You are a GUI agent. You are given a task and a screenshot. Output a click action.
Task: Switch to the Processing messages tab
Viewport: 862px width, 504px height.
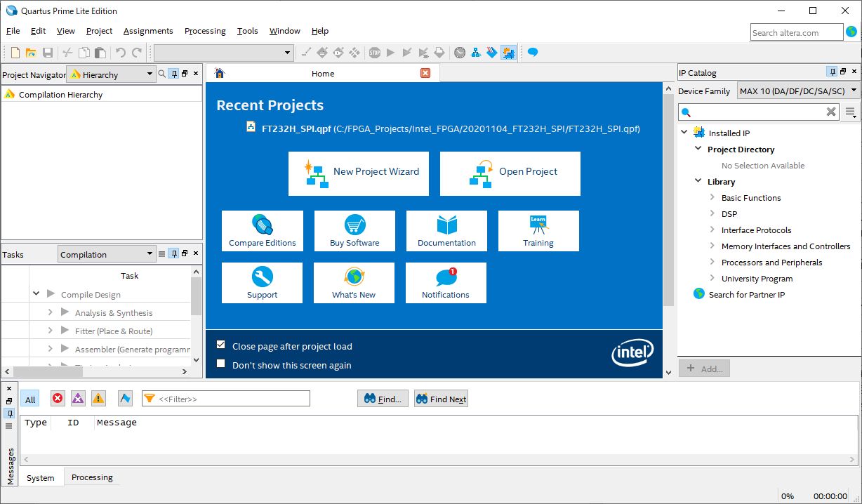click(x=92, y=477)
